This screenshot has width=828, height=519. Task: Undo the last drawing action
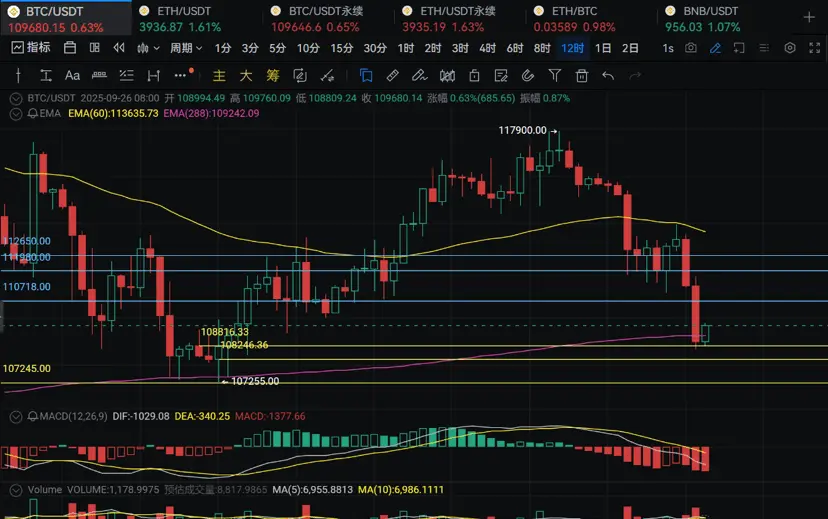[x=608, y=76]
